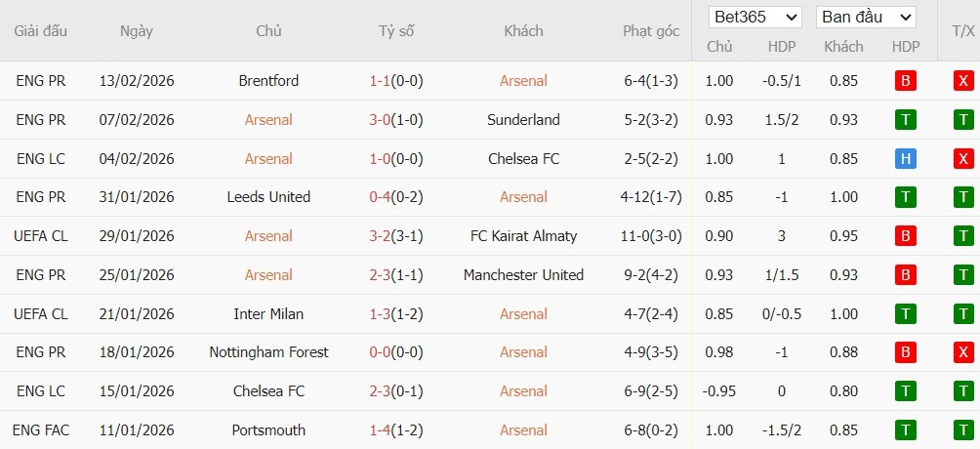
Task: Click red B badge in FC Kairat Almaty row
Action: [x=905, y=236]
